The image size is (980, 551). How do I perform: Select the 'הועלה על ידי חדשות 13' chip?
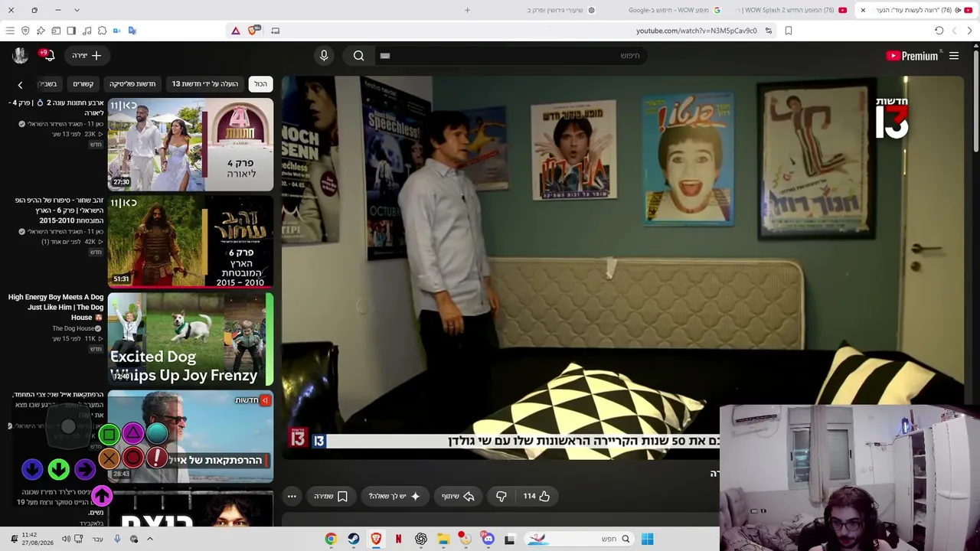click(205, 84)
